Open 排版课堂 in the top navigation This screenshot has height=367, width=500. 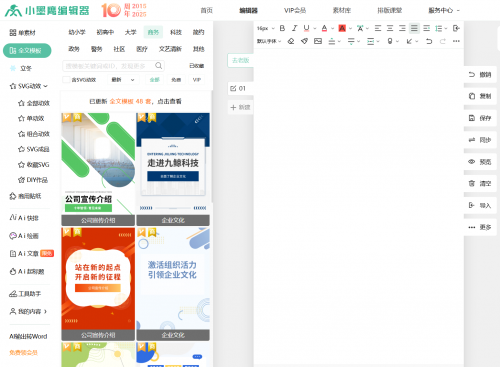pyautogui.click(x=390, y=10)
